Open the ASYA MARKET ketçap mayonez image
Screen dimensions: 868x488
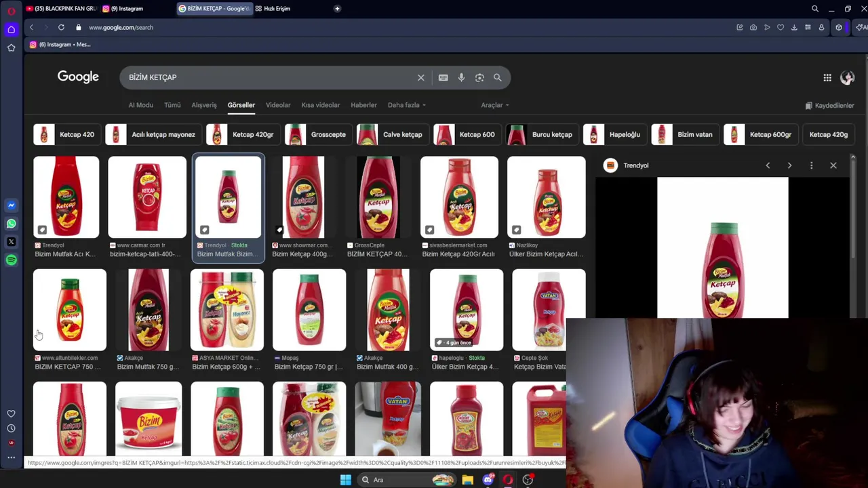click(x=227, y=310)
